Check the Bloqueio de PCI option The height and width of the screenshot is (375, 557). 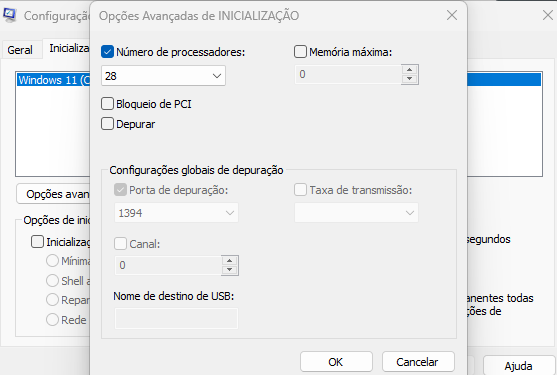coord(107,104)
